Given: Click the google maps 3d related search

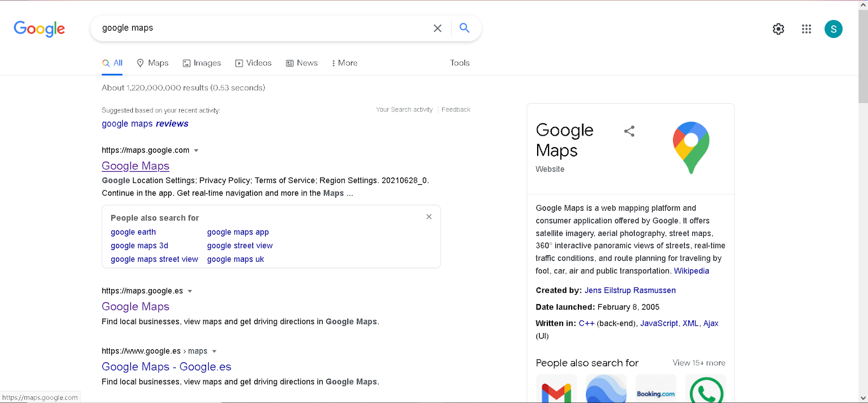Looking at the screenshot, I should pos(139,245).
